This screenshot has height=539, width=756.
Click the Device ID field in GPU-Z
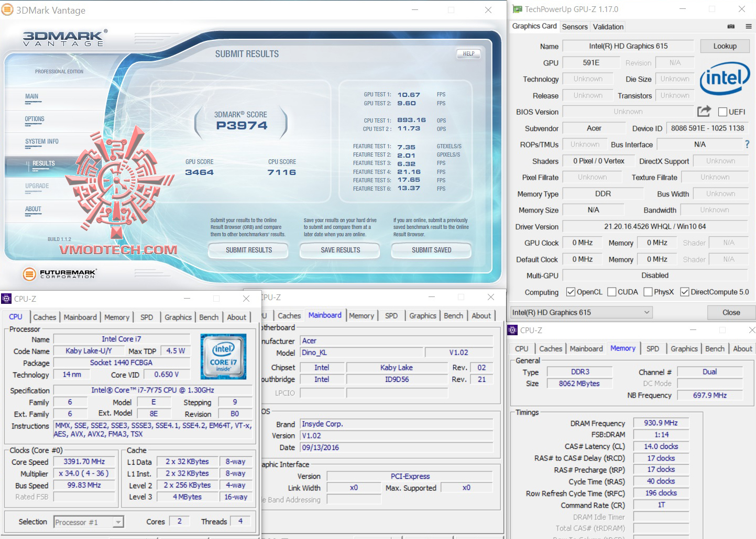[x=707, y=128]
